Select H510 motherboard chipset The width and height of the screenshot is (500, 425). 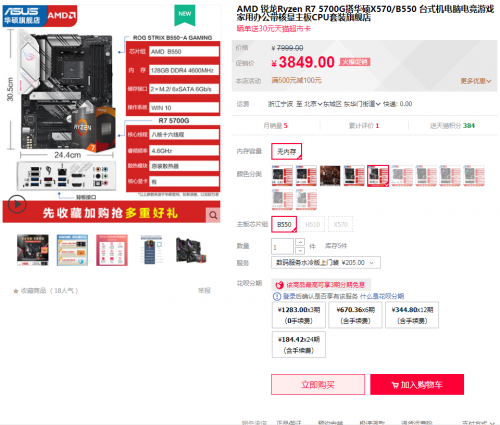pos(312,224)
